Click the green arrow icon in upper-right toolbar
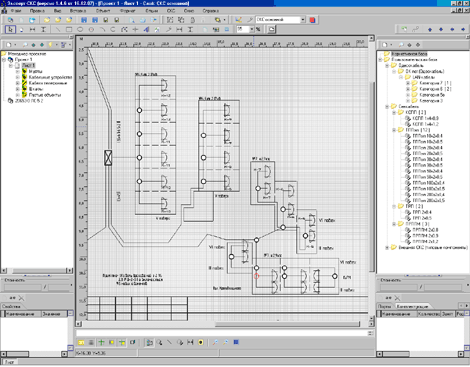470x367 pixels. (x=404, y=29)
